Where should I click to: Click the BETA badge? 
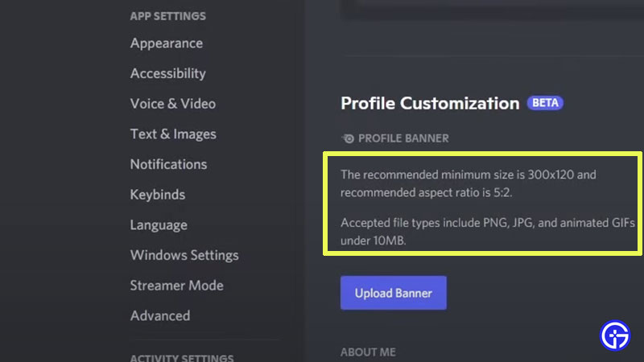pos(545,103)
